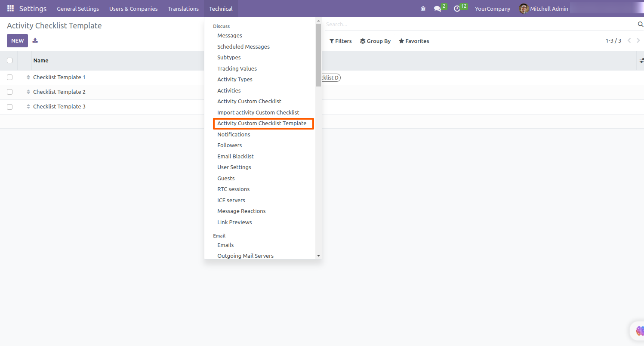Open the Filters dropdown

[x=341, y=41]
